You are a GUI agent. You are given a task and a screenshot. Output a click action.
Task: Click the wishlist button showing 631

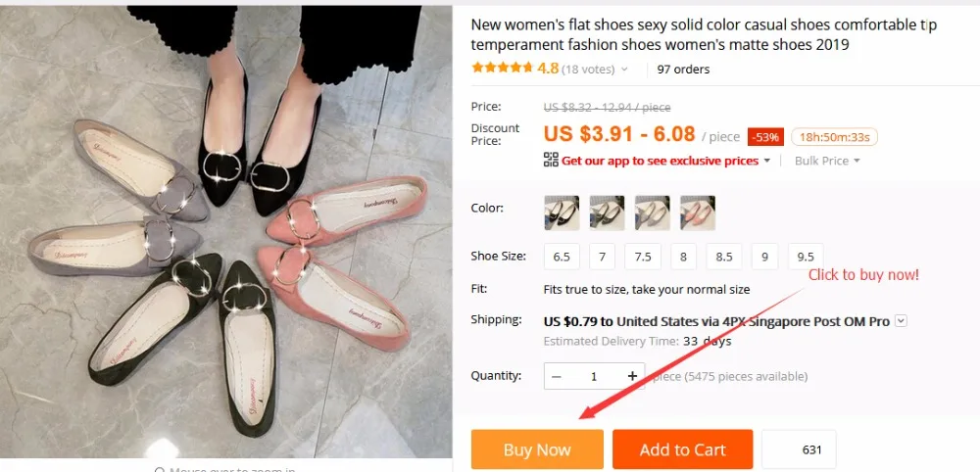(x=799, y=449)
